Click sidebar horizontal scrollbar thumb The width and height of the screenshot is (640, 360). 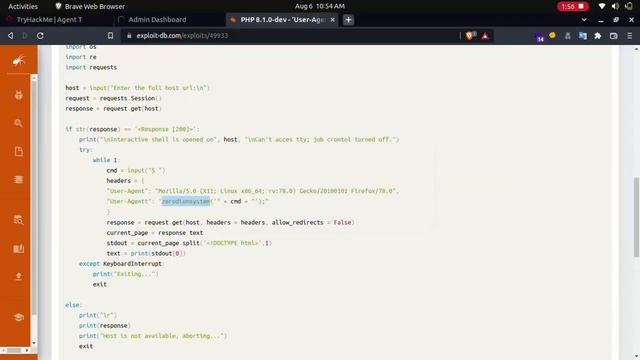(13, 350)
